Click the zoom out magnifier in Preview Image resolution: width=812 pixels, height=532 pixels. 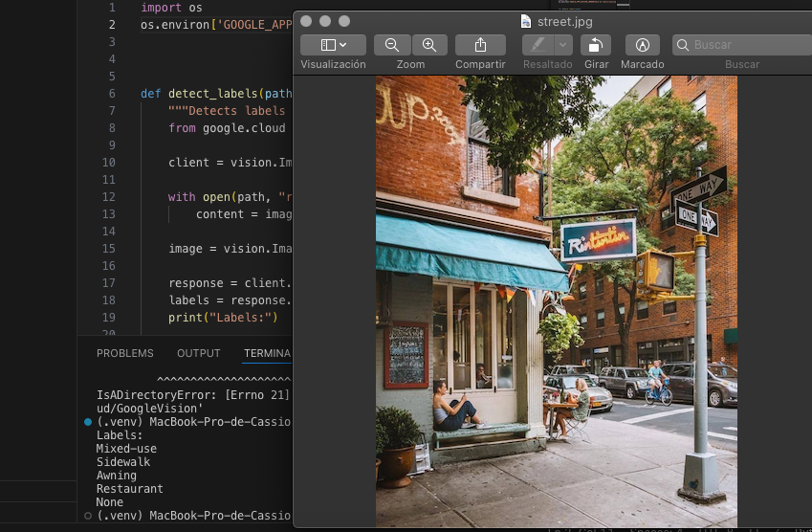click(392, 45)
